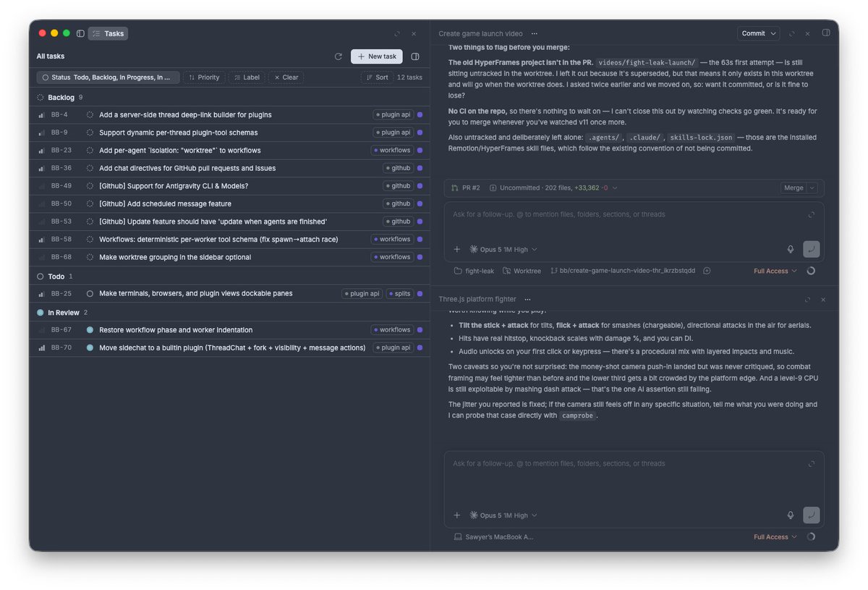Open upper Full Access permission dropdown
This screenshot has height=590, width=868.
775,271
